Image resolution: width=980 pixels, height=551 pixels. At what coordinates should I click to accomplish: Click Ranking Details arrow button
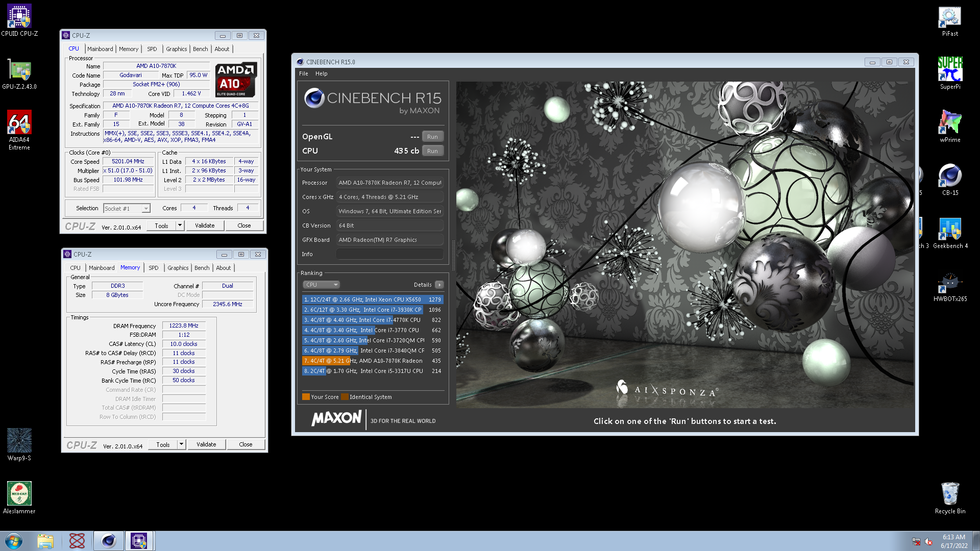tap(439, 285)
